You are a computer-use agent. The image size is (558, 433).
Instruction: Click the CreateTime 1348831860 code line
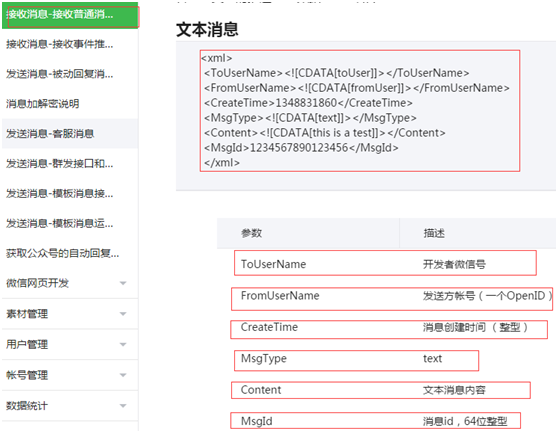[x=308, y=103]
